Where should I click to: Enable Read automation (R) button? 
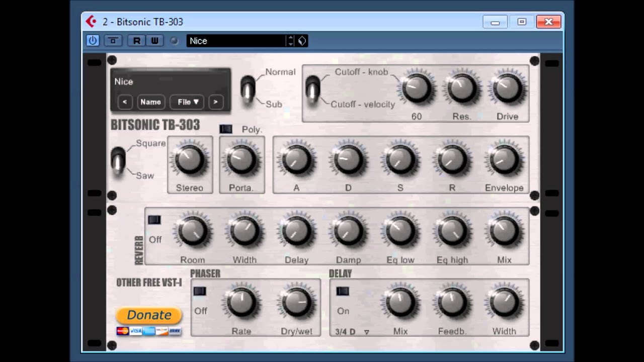point(136,41)
